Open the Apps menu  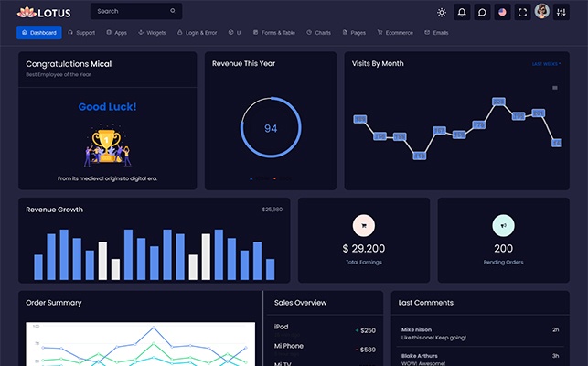click(116, 33)
